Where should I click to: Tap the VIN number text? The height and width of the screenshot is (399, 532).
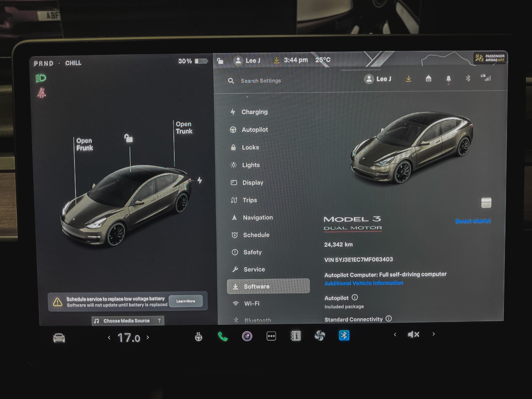coord(359,260)
